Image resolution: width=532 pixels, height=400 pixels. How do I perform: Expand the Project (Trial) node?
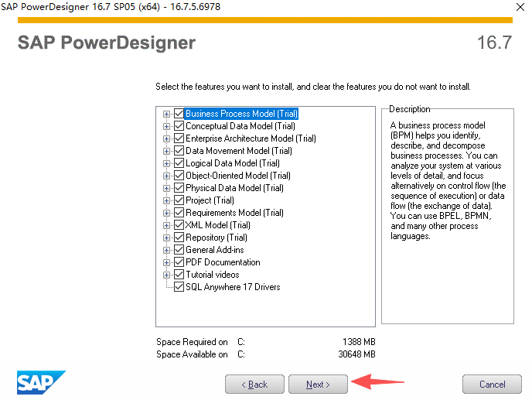coord(166,201)
